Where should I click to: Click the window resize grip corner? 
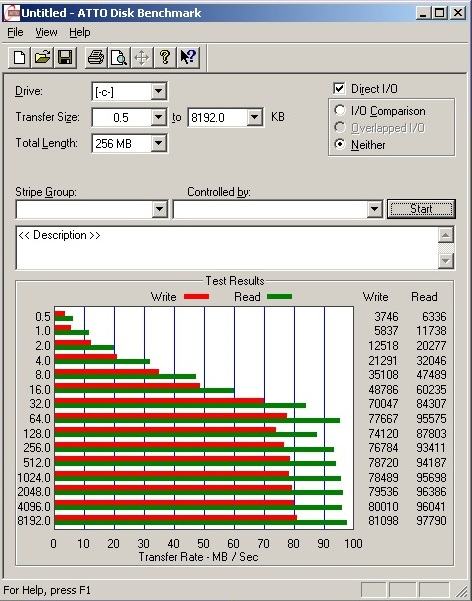click(461, 591)
